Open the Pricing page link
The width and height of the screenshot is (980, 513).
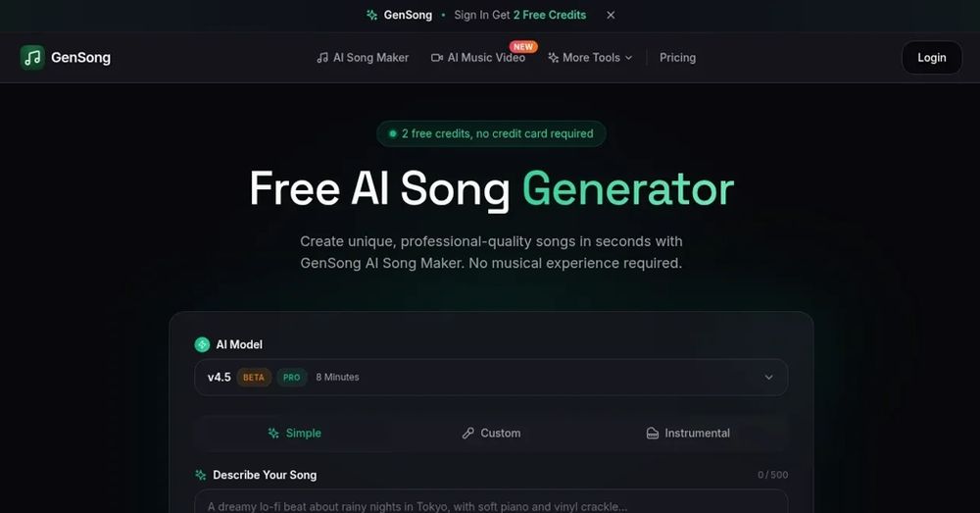677,58
